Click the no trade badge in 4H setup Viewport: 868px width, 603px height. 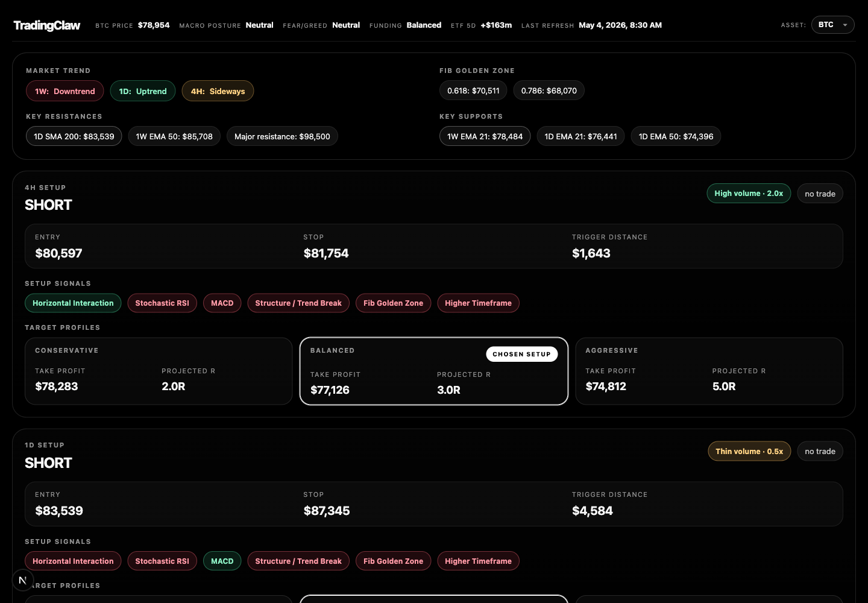click(x=820, y=194)
